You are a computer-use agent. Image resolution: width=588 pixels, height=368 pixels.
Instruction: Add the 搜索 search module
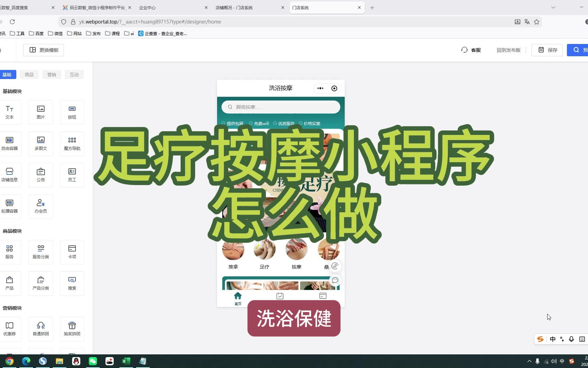coord(72,283)
